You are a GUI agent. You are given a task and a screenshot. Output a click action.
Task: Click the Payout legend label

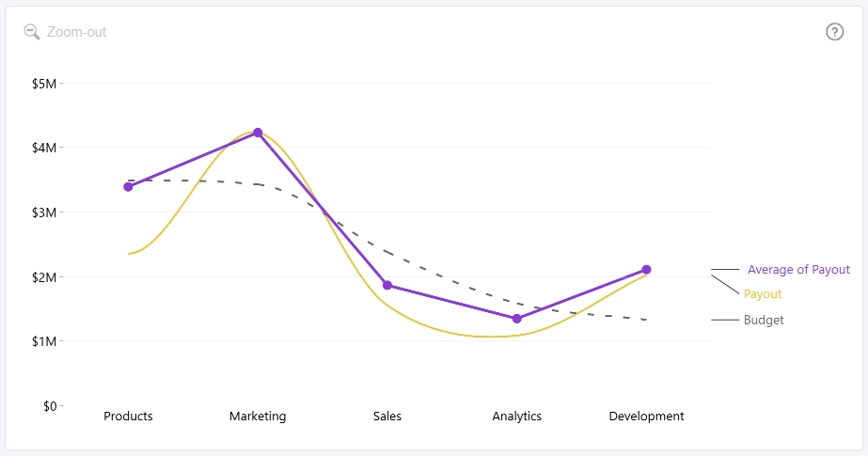click(763, 294)
